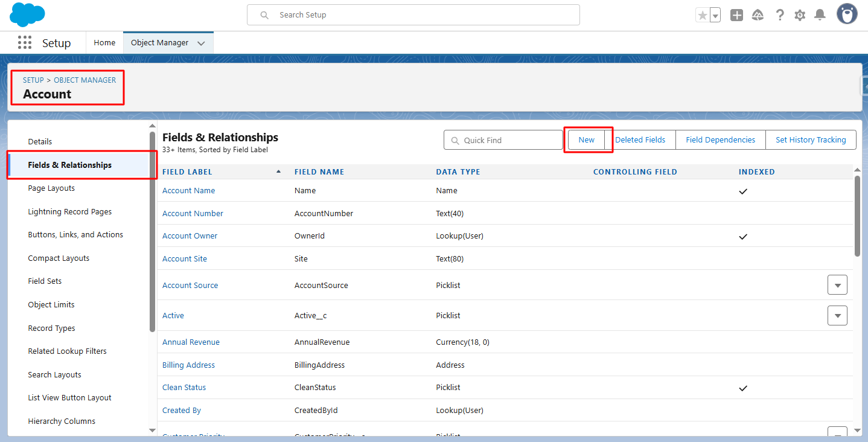Expand the Object Manager tab chevron
The image size is (868, 442).
[x=201, y=43]
